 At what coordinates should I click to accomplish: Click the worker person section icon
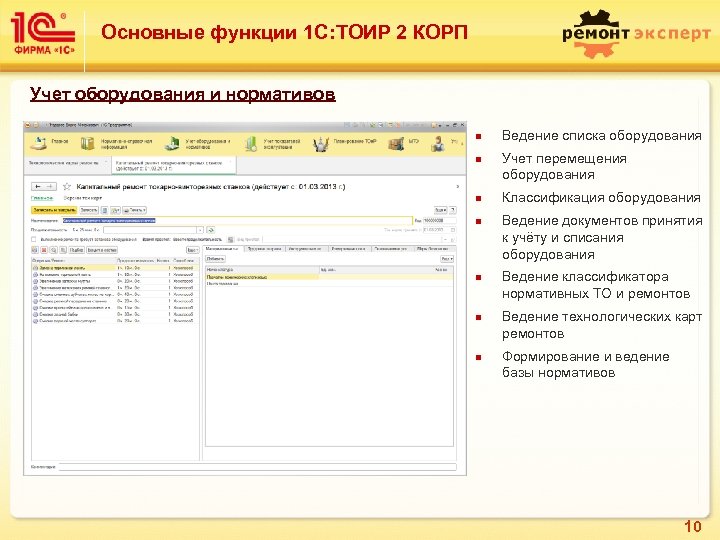[x=438, y=144]
